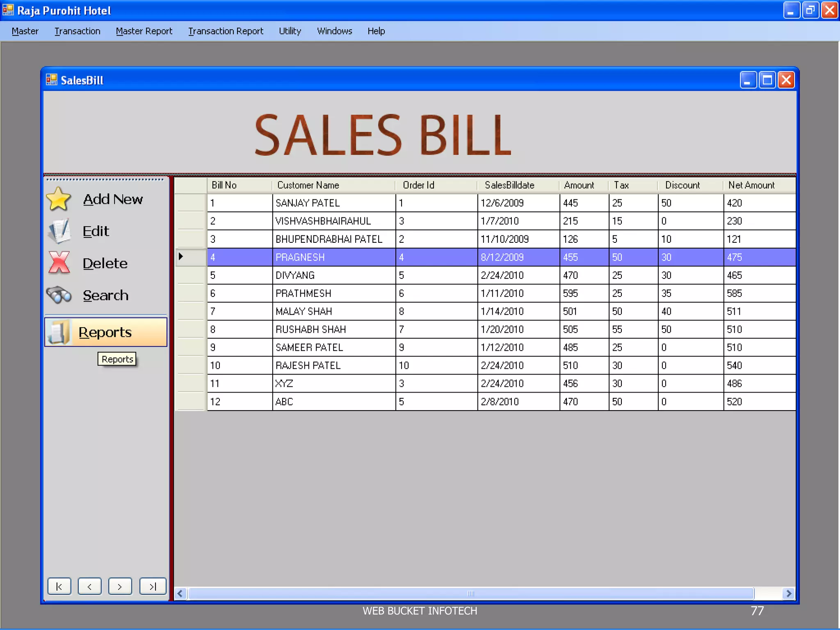Viewport: 840px width, 630px height.
Task: Select the PRATHMESH cell
Action: (x=334, y=293)
